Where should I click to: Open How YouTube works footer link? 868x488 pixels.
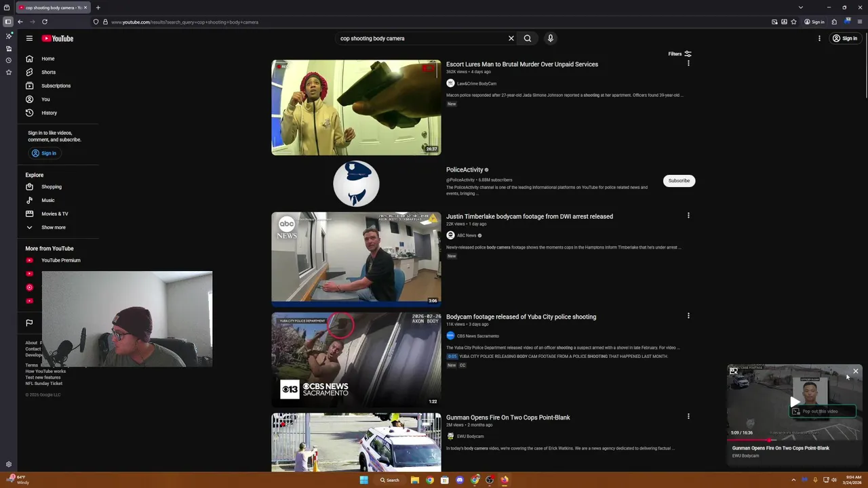(x=45, y=371)
